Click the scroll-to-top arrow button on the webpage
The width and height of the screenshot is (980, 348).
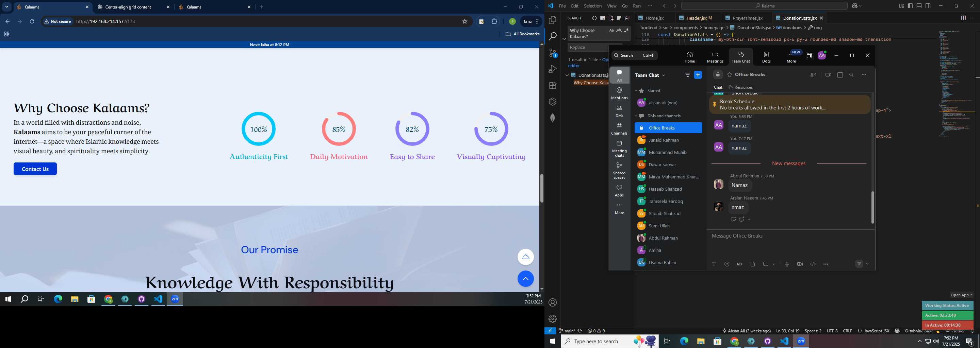pos(525,279)
